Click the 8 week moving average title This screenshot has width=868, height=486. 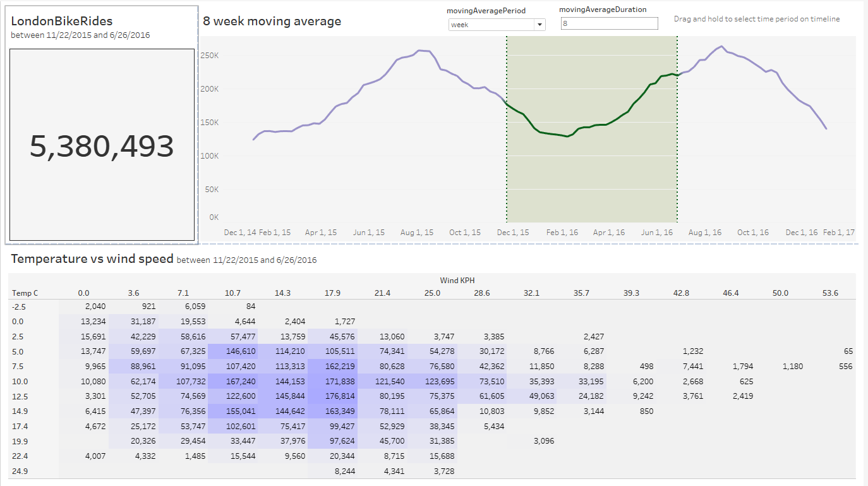click(x=272, y=21)
